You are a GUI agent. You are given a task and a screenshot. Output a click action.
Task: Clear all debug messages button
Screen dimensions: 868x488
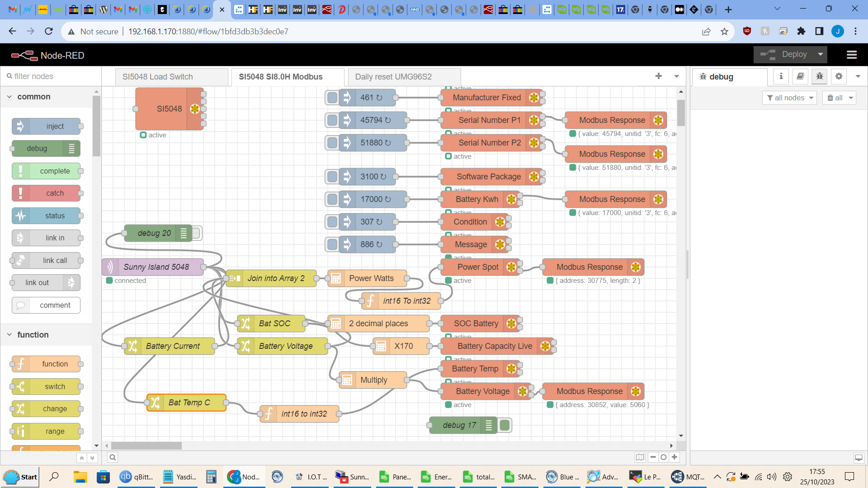tap(835, 98)
